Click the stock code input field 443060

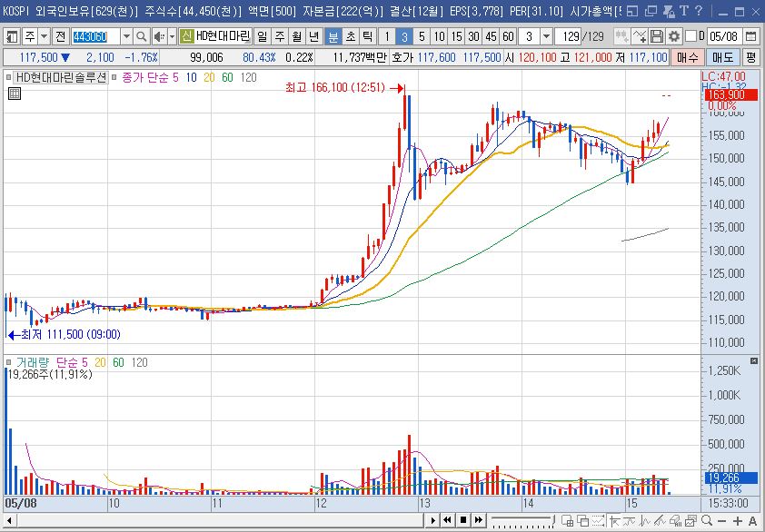click(x=95, y=36)
